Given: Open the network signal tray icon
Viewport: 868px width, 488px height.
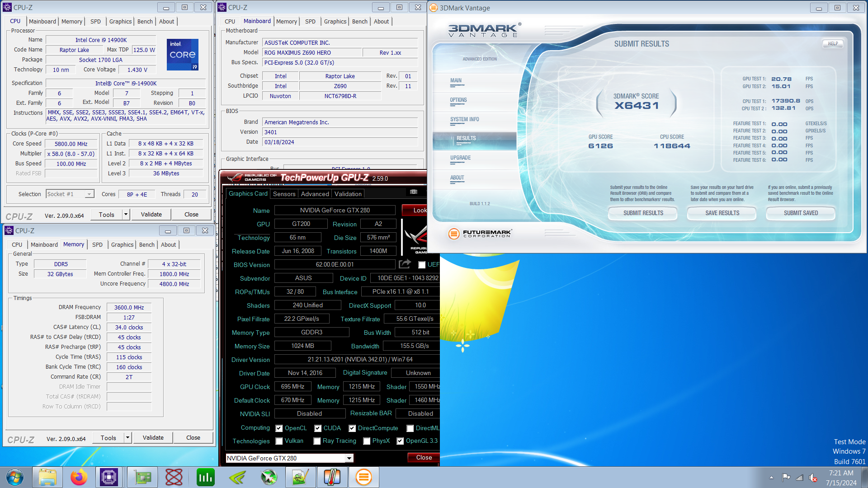Looking at the screenshot, I should click(800, 478).
